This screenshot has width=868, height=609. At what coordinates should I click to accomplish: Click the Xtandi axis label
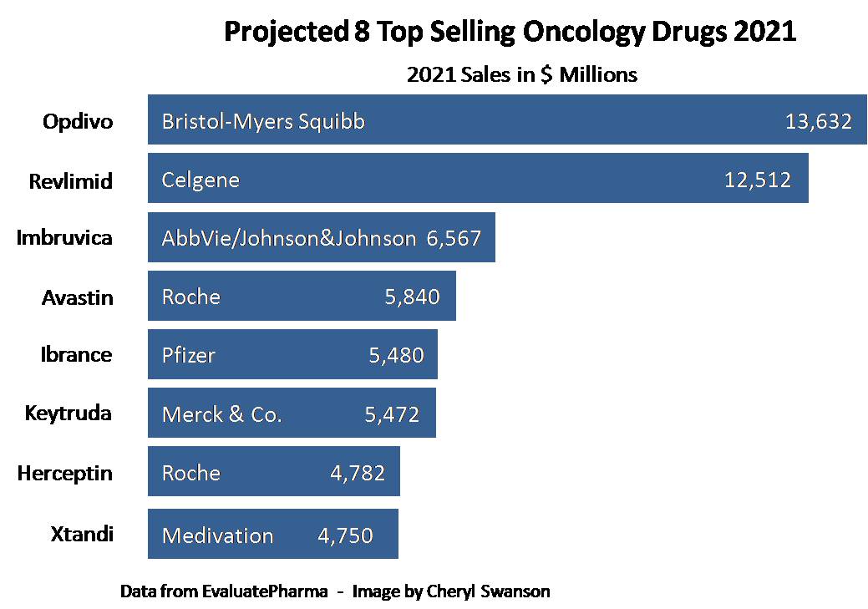[x=82, y=535]
